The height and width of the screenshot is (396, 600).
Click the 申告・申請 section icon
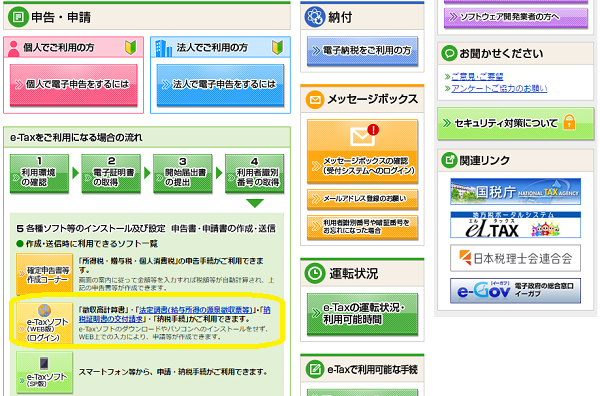(18, 17)
